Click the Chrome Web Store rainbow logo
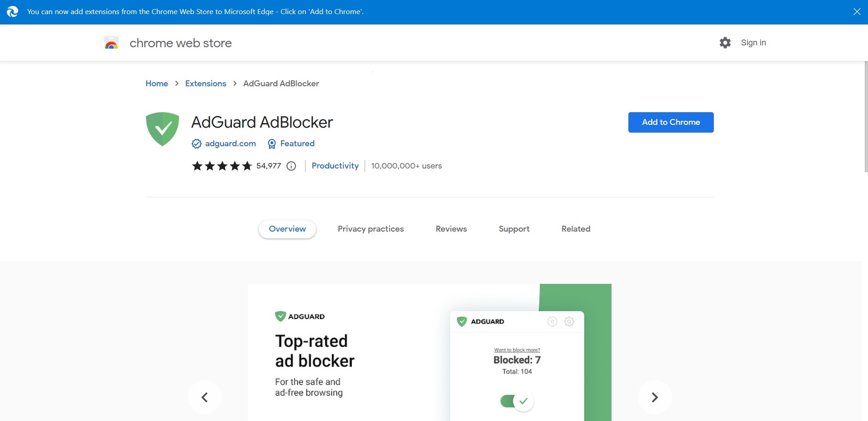Viewport: 868px width, 421px height. click(x=111, y=43)
